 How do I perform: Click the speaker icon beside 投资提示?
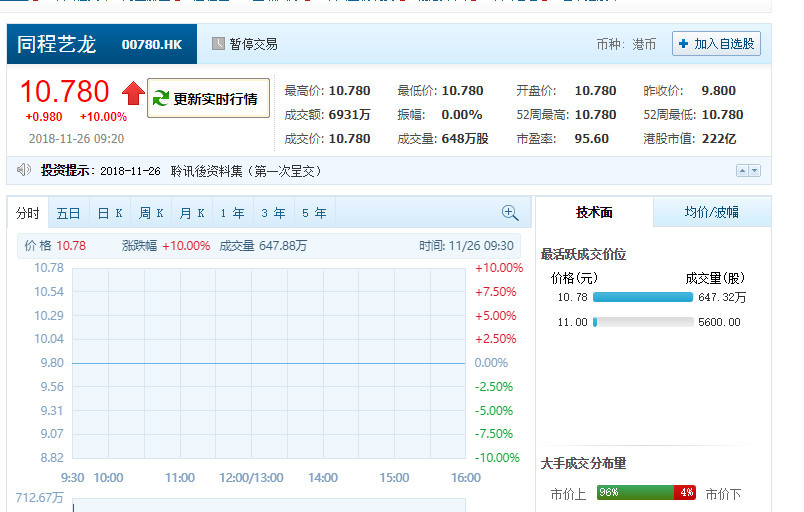pos(24,170)
